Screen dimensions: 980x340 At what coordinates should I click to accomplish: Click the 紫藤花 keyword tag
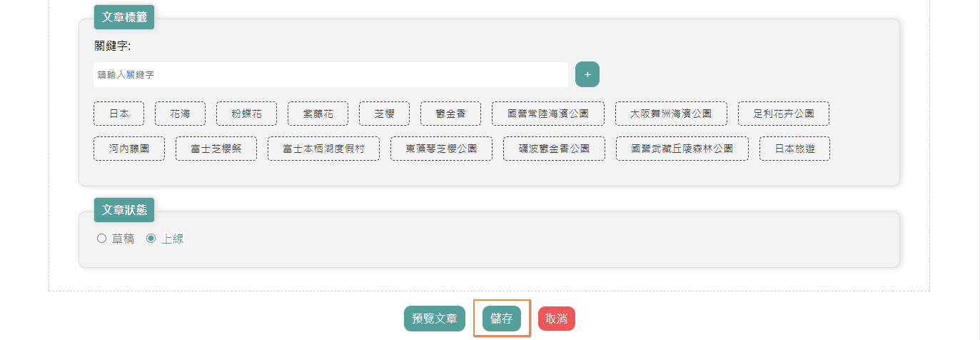(x=318, y=114)
